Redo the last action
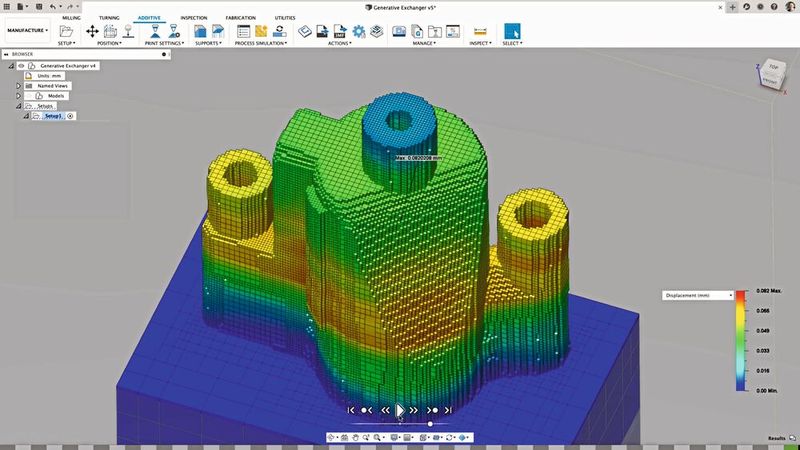 point(70,7)
